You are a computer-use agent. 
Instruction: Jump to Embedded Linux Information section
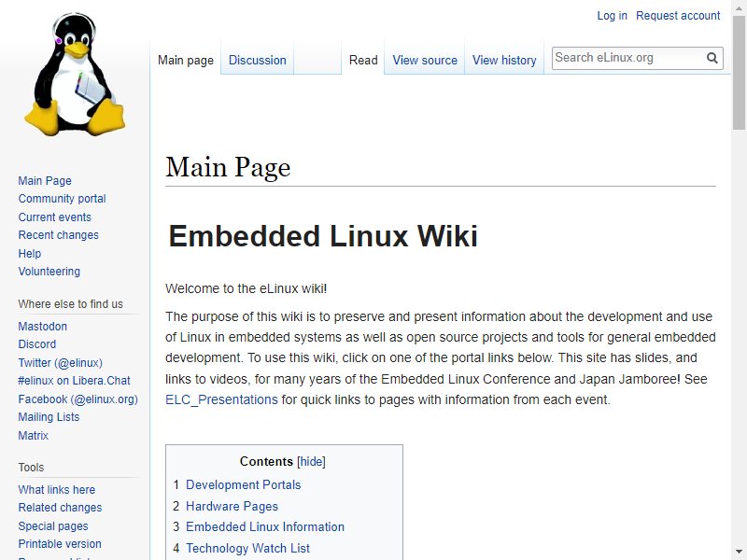pos(265,527)
